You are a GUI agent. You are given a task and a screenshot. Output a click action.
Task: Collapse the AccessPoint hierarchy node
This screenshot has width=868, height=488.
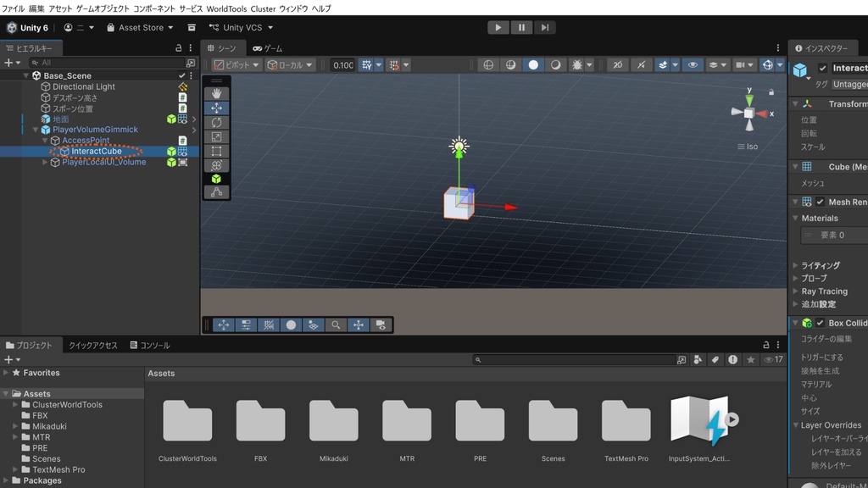point(46,141)
